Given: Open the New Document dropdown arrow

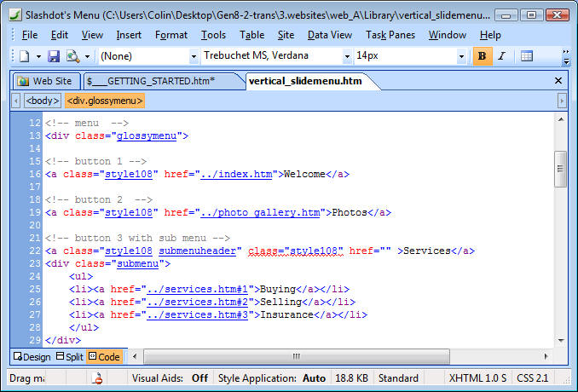Looking at the screenshot, I should click(x=38, y=57).
